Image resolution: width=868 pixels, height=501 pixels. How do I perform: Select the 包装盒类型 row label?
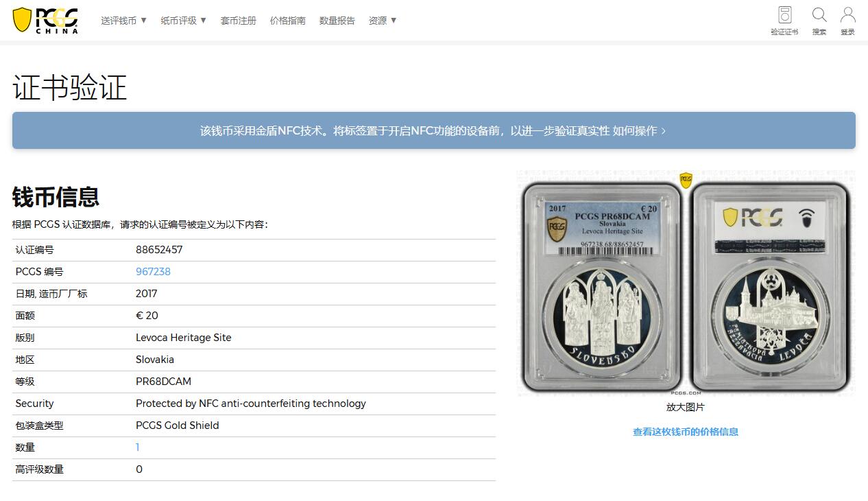tap(39, 426)
